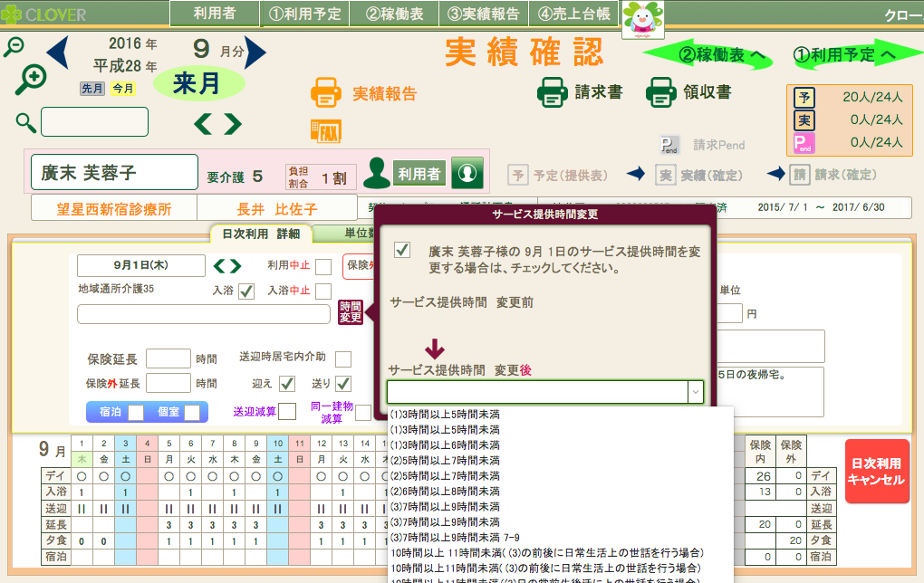Print 実績報告 with orange printer icon

tap(326, 92)
